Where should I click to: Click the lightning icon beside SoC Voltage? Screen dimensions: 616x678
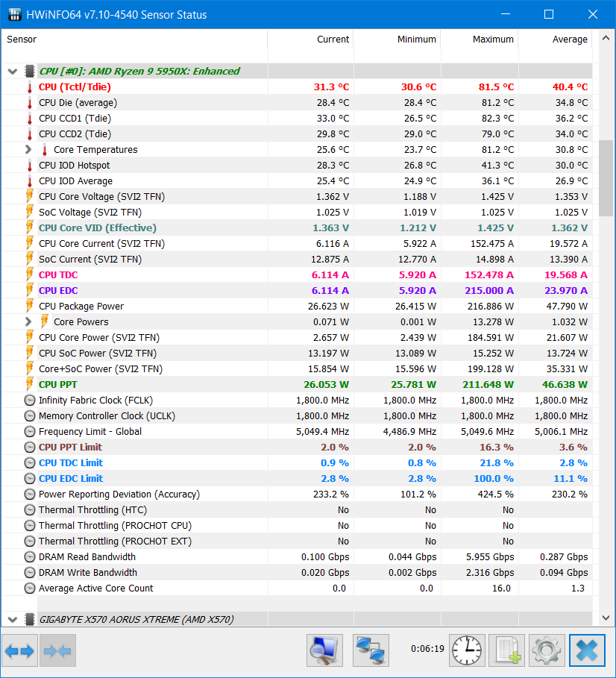coord(30,213)
